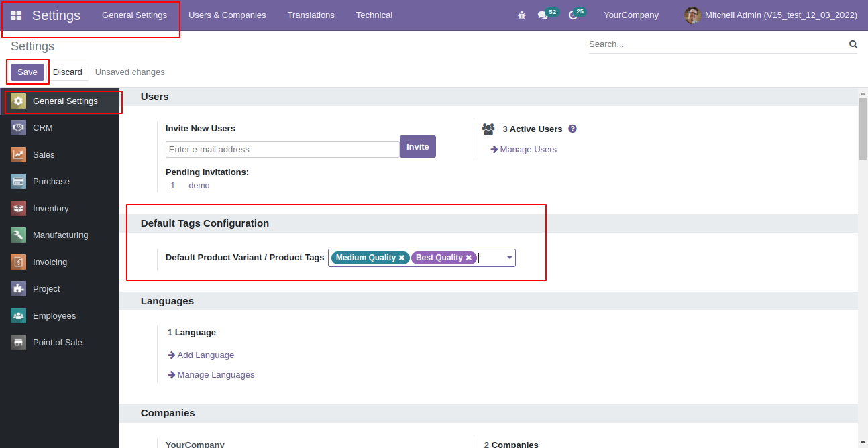Click the users group icon beside Active Users
Image resolution: width=868 pixels, height=448 pixels.
488,129
